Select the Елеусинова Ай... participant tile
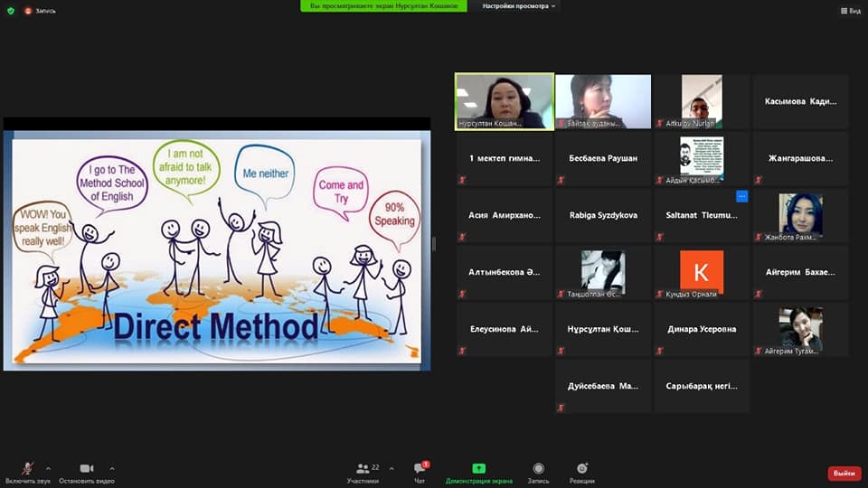 click(505, 329)
